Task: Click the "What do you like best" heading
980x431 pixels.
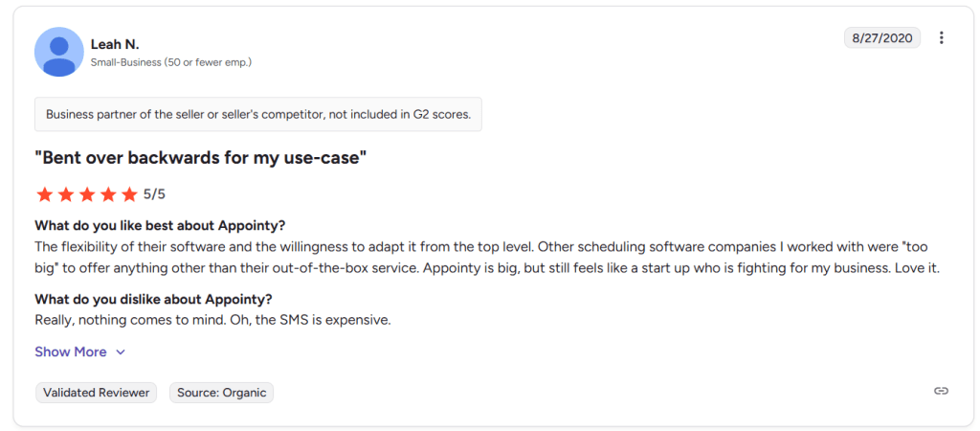Action: click(160, 226)
